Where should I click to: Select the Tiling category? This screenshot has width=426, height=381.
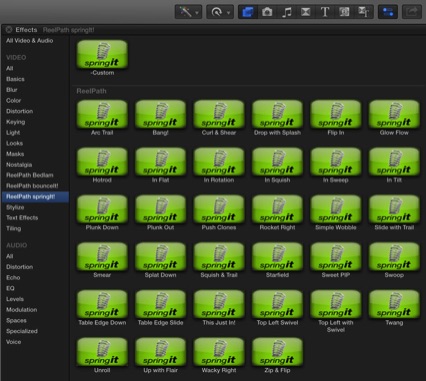tap(14, 228)
